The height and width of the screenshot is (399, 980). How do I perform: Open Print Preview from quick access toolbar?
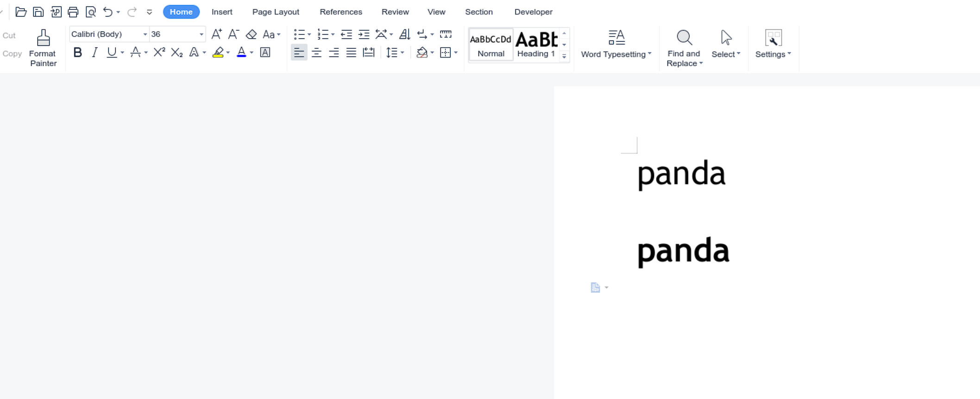91,12
